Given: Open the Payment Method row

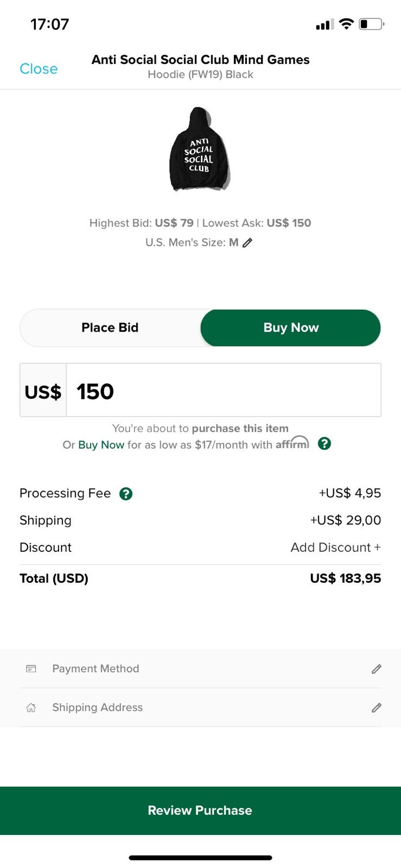Looking at the screenshot, I should tap(200, 669).
